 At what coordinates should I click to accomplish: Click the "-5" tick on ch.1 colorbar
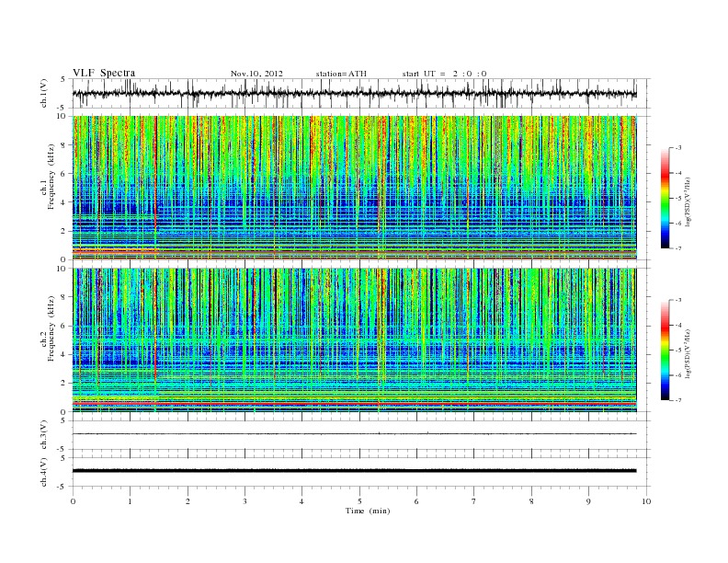[677, 199]
